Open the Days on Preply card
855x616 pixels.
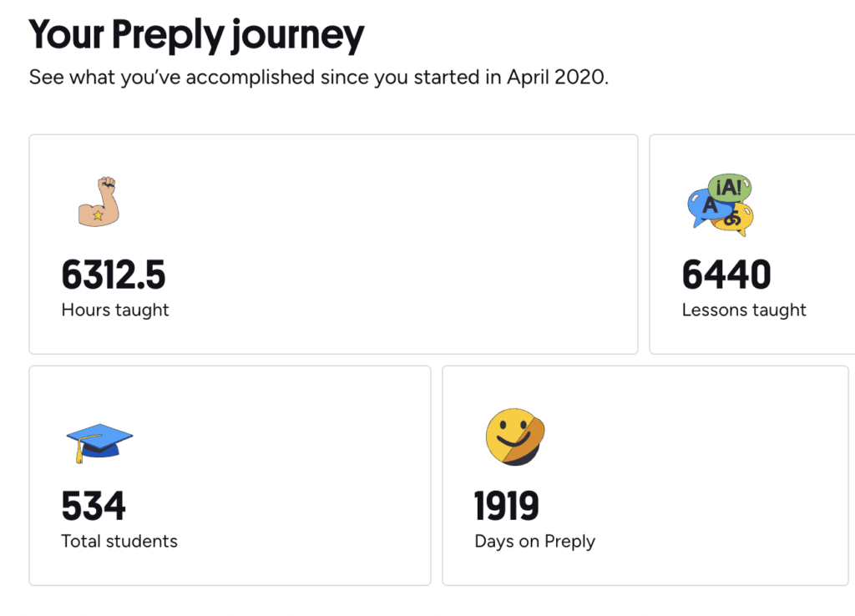click(645, 476)
